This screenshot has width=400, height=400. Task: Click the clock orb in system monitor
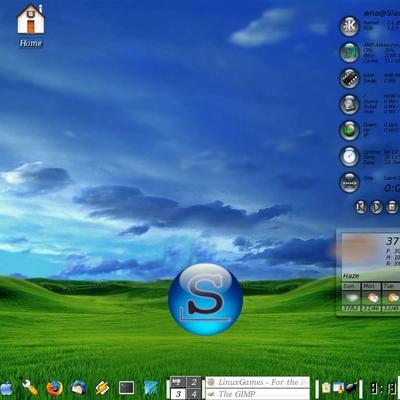[349, 156]
